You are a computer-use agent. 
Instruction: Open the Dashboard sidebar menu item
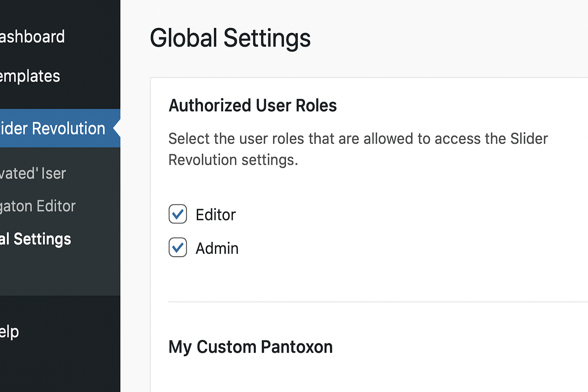tap(33, 37)
